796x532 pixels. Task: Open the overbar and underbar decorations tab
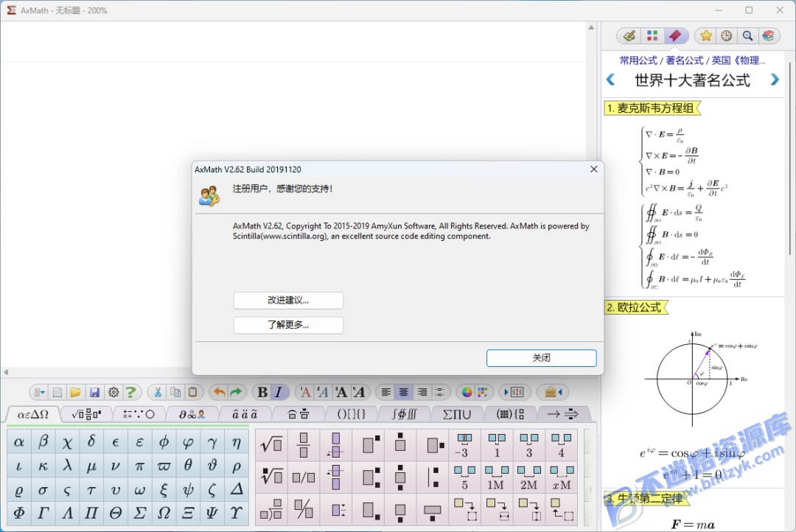pyautogui.click(x=298, y=414)
